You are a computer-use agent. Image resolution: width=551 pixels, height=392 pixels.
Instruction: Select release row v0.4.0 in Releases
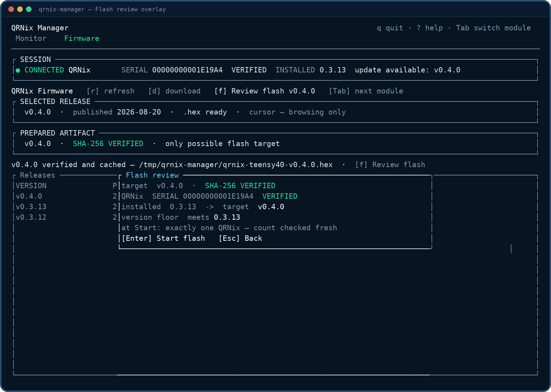pos(66,196)
